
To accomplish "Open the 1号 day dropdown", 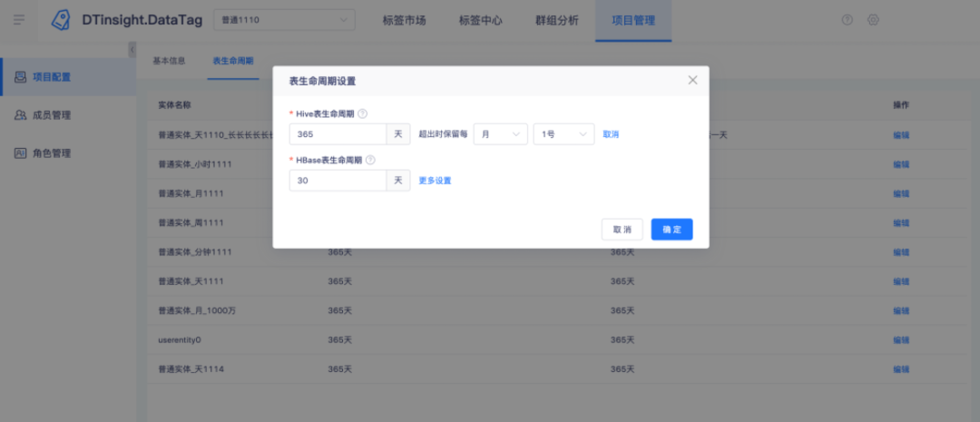I will point(563,134).
